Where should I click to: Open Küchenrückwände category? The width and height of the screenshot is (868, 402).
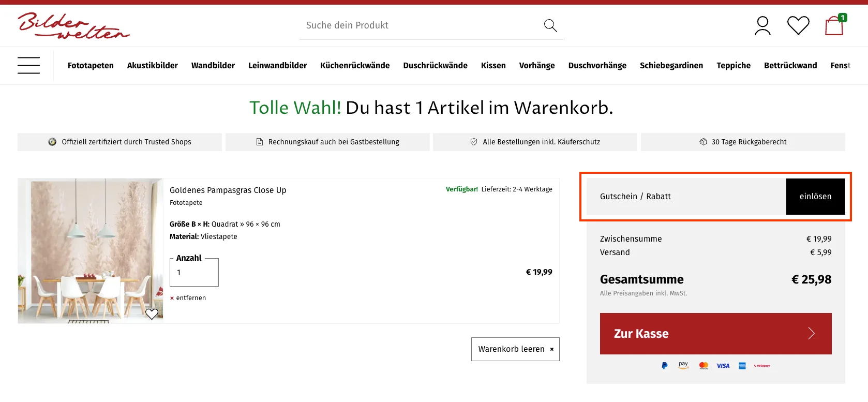pos(355,65)
